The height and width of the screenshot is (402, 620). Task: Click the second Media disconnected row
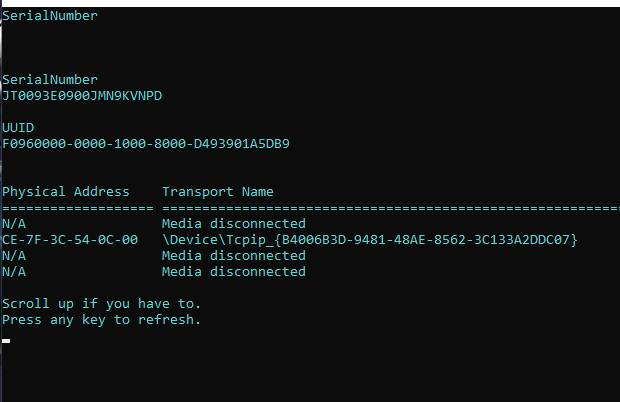pyautogui.click(x=234, y=256)
